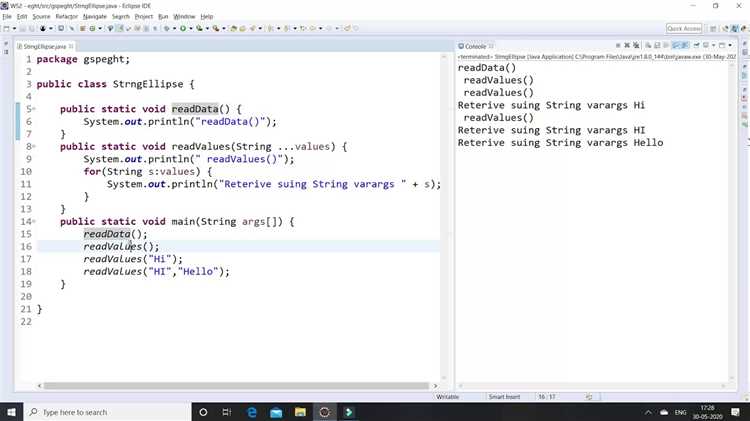Open the Navigate menu

[95, 16]
